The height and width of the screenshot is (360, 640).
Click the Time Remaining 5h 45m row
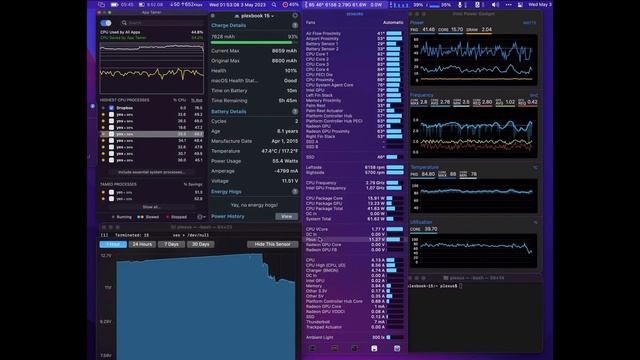click(x=254, y=100)
